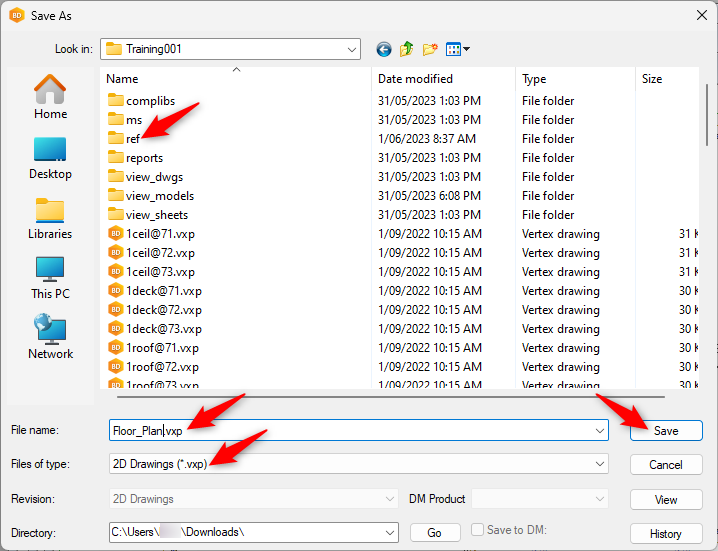Click the date 31/05/2023 6:08 PM
Viewport: 718px width, 551px height.
[x=429, y=196]
